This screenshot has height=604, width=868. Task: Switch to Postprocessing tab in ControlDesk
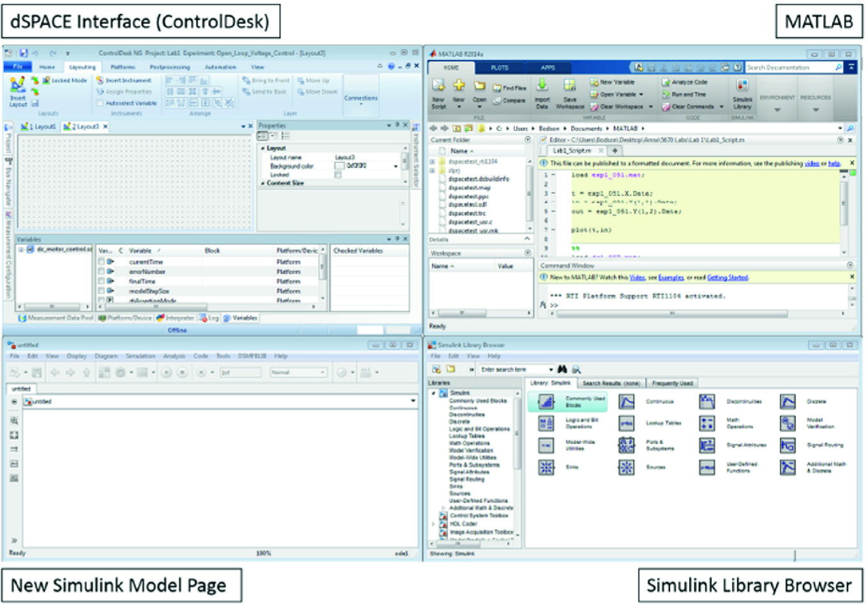point(170,67)
